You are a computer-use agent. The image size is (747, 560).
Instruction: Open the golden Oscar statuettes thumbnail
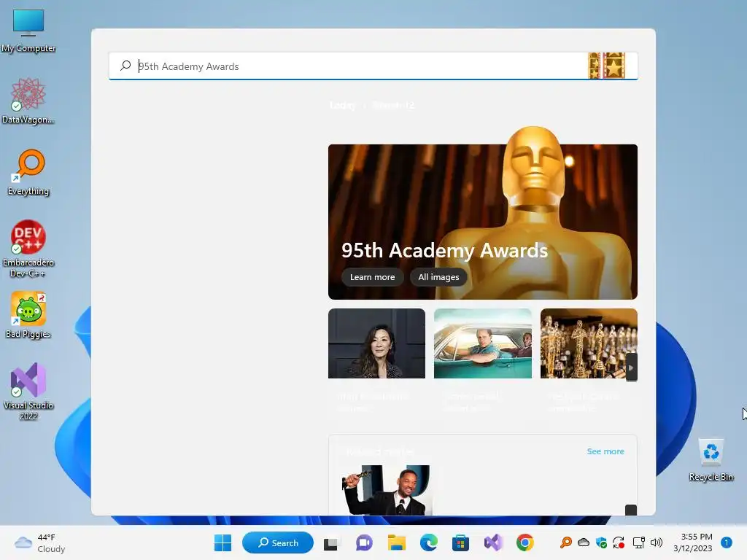[589, 343]
